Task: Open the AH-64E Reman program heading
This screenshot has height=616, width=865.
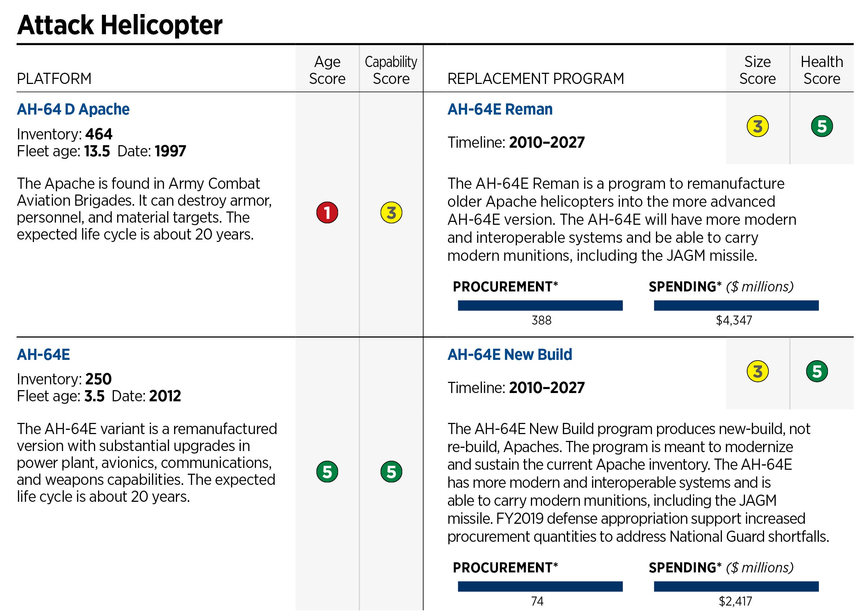Action: tap(500, 109)
